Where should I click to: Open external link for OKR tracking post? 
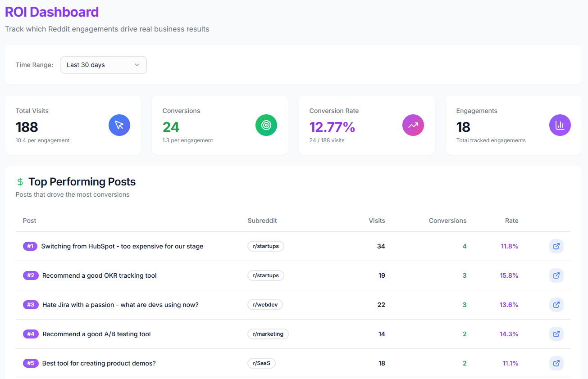tap(556, 275)
